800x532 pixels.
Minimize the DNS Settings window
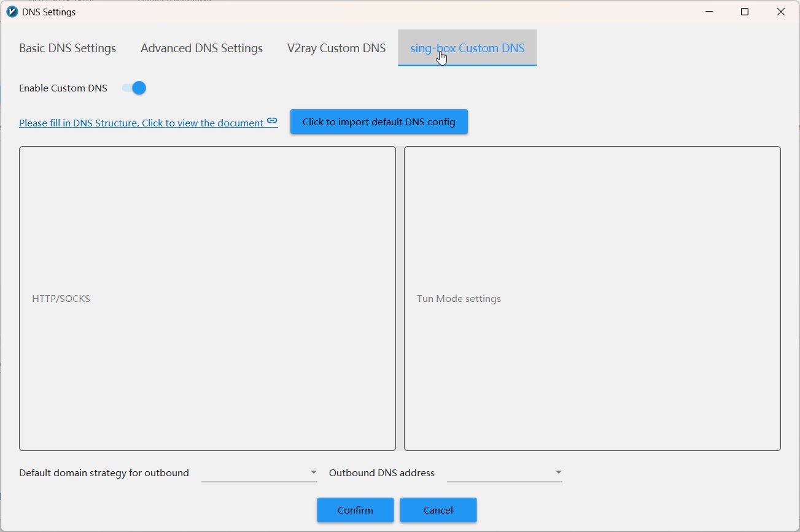pyautogui.click(x=709, y=12)
